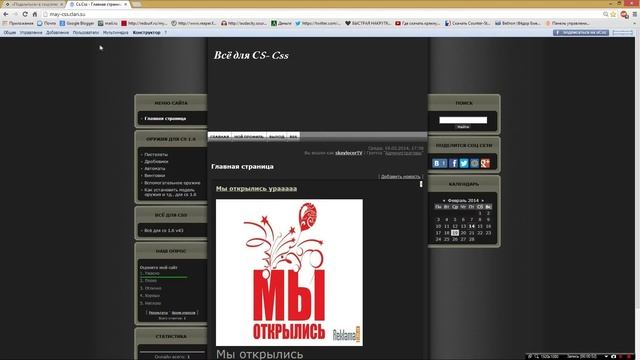Image resolution: width=640 pixels, height=360 pixels.
Task: Click the gray social icon between Twitter and Google+
Action: 474,163
